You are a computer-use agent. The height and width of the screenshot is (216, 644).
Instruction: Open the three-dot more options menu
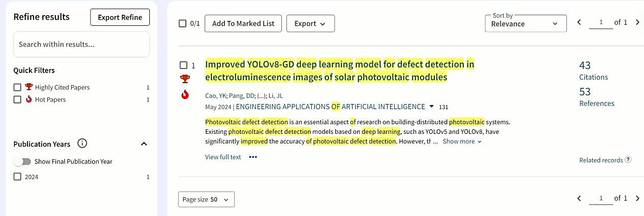(253, 157)
